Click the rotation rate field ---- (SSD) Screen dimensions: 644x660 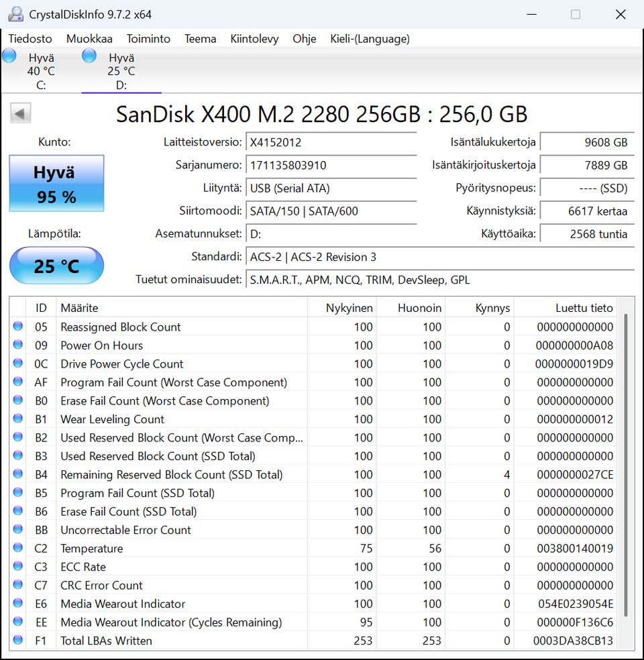[587, 188]
